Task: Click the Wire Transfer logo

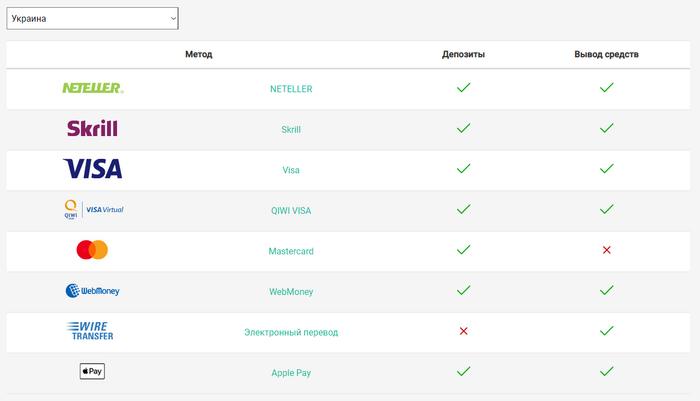Action: [x=92, y=331]
